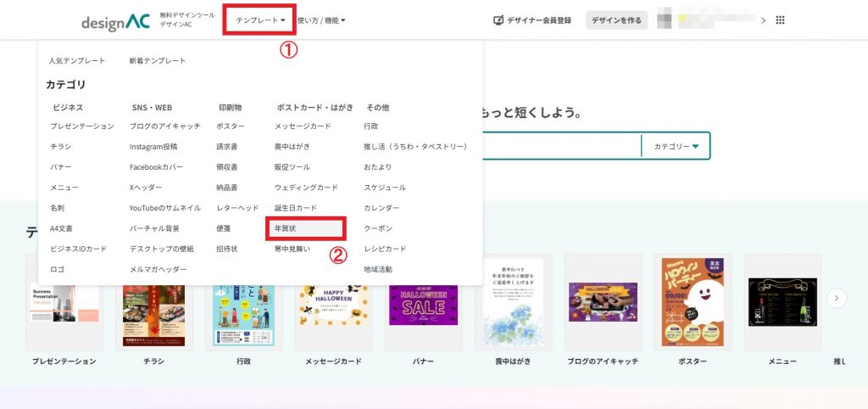Select Facebookカバー category
The image size is (868, 409).
tap(156, 167)
